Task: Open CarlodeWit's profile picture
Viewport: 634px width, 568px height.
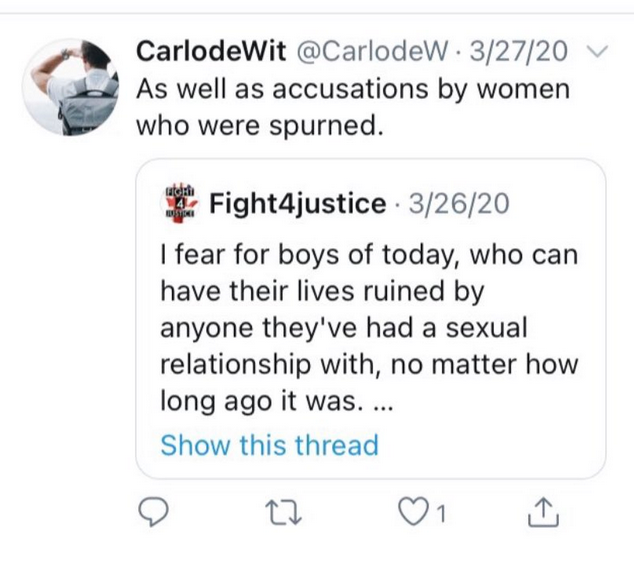Action: 70,87
